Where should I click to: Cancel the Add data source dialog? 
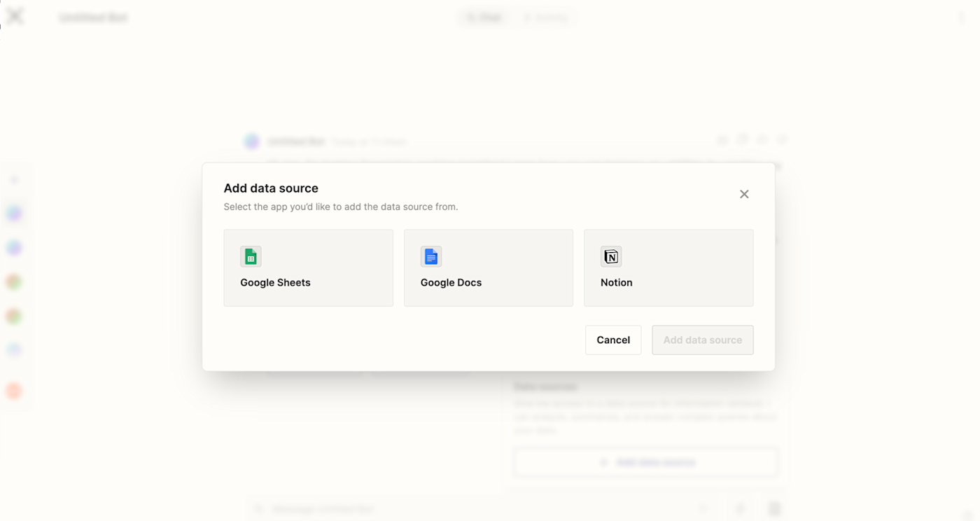click(x=613, y=340)
